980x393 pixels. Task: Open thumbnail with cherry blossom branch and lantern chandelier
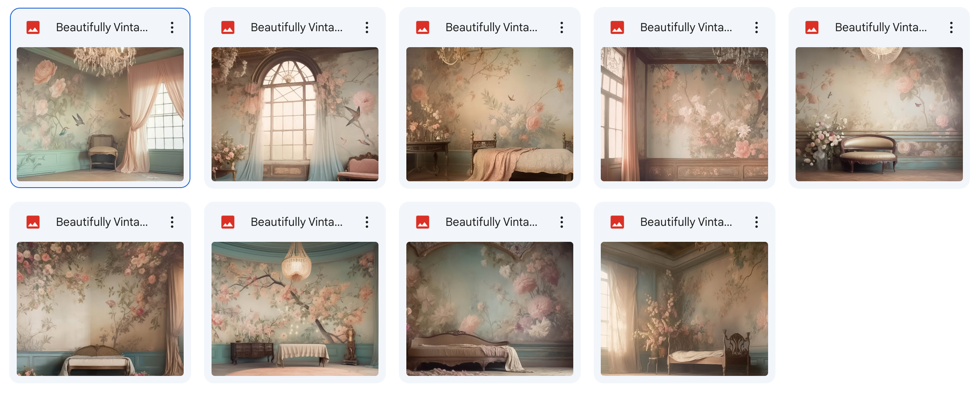coord(295,309)
